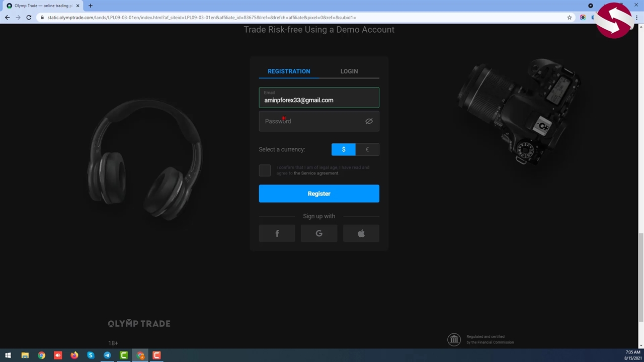
Task: Open a new browser tab with plus
Action: point(91,6)
